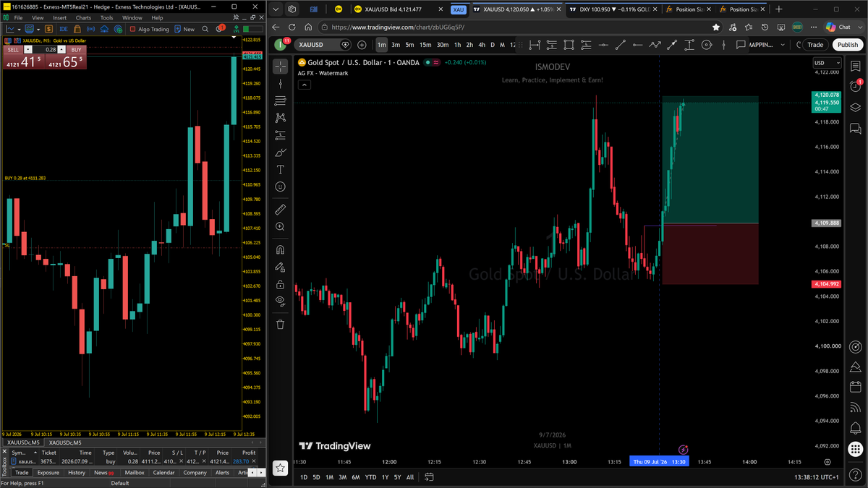Open the USD currency dropdown
Screen dimensions: 868x488
pyautogui.click(x=827, y=63)
